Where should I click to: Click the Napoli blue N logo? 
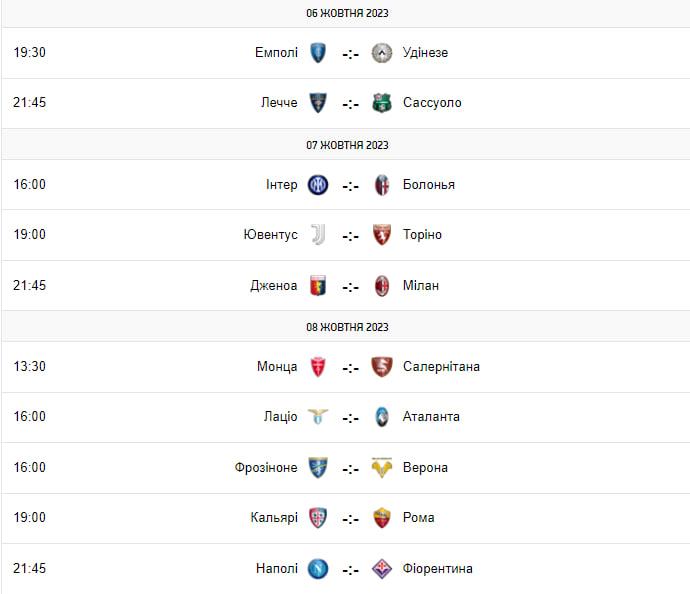click(x=318, y=568)
